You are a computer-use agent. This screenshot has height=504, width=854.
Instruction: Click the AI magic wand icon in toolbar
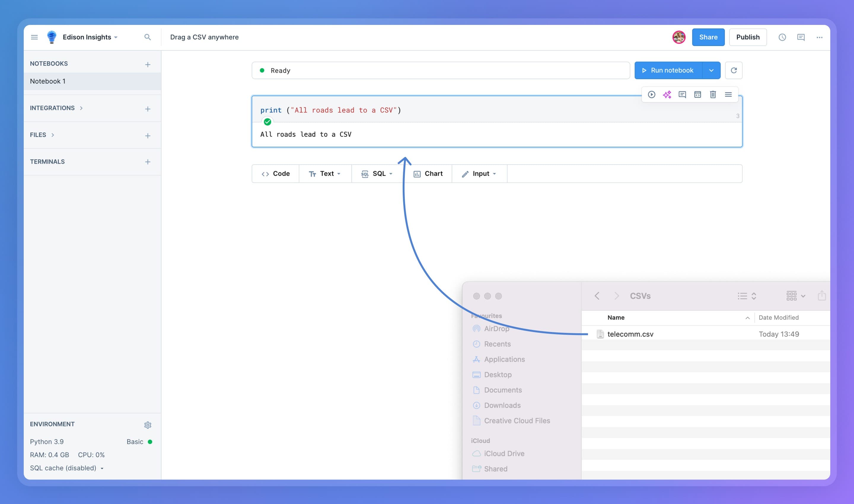click(x=667, y=94)
